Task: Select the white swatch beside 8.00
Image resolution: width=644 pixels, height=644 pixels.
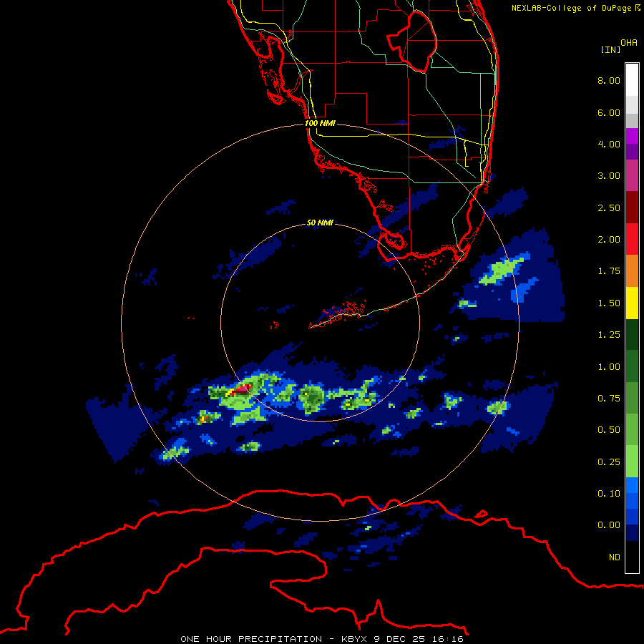Action: [x=632, y=80]
